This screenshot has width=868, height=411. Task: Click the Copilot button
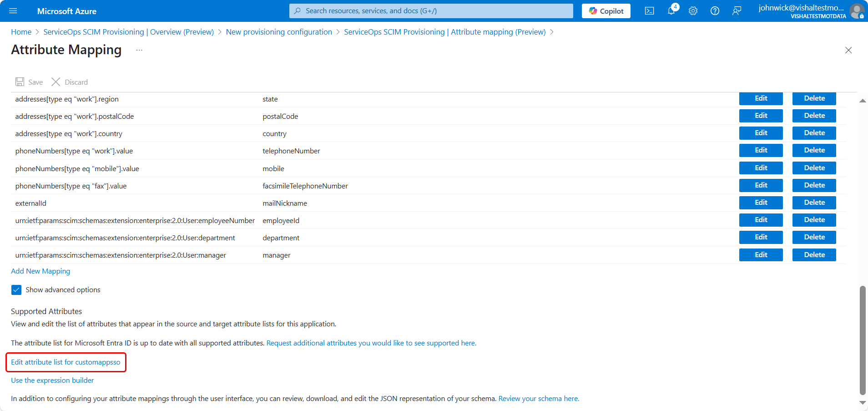(x=606, y=11)
